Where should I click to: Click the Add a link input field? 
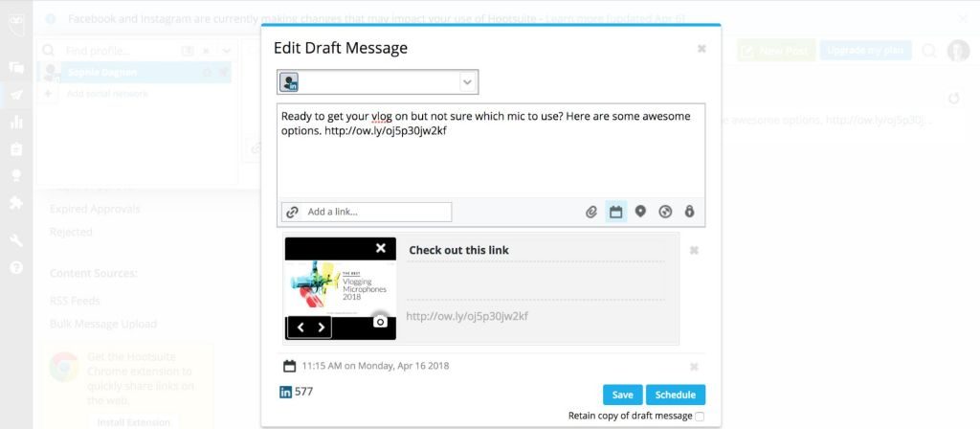(x=377, y=212)
